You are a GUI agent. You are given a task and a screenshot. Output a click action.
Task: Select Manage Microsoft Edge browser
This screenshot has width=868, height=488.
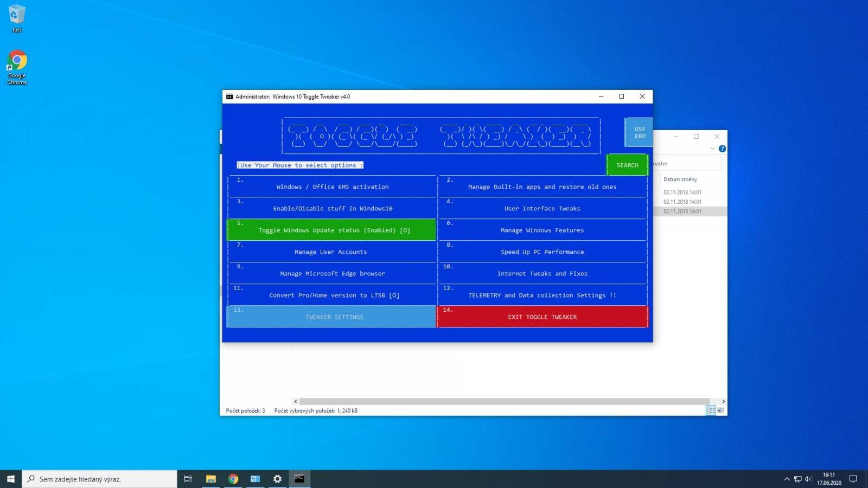[332, 273]
